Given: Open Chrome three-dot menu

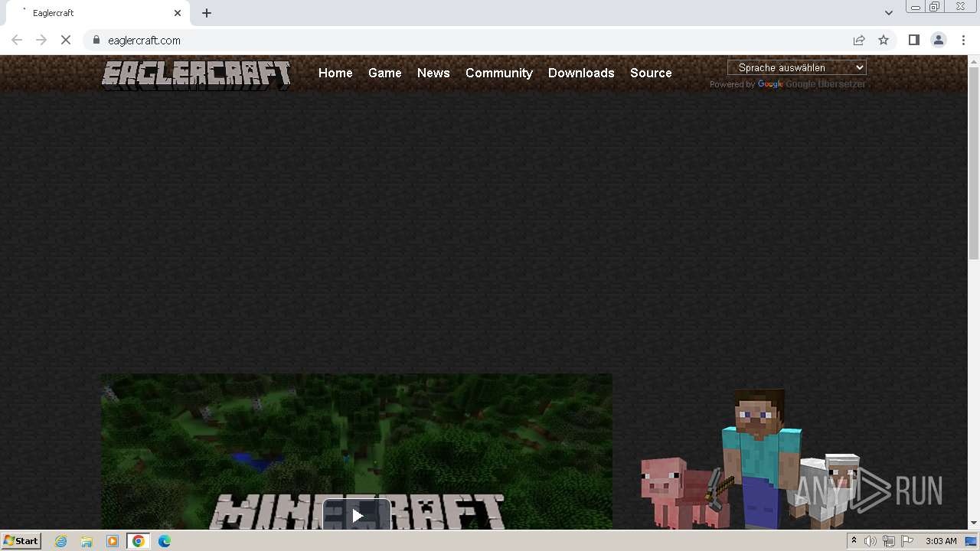Looking at the screenshot, I should pyautogui.click(x=963, y=40).
